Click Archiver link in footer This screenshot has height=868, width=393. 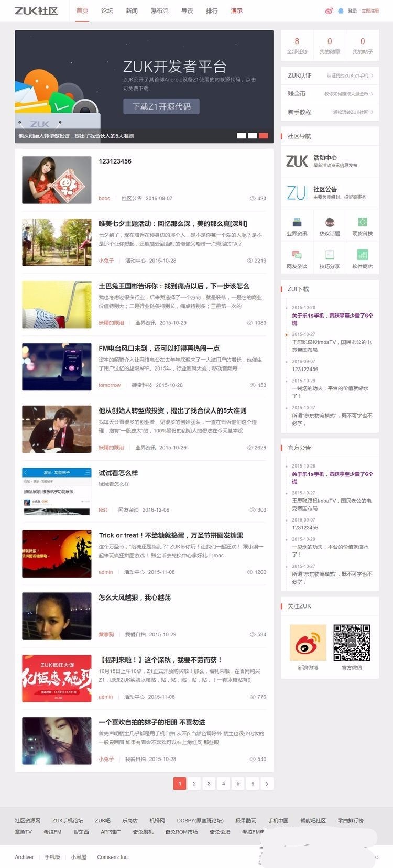tap(24, 857)
